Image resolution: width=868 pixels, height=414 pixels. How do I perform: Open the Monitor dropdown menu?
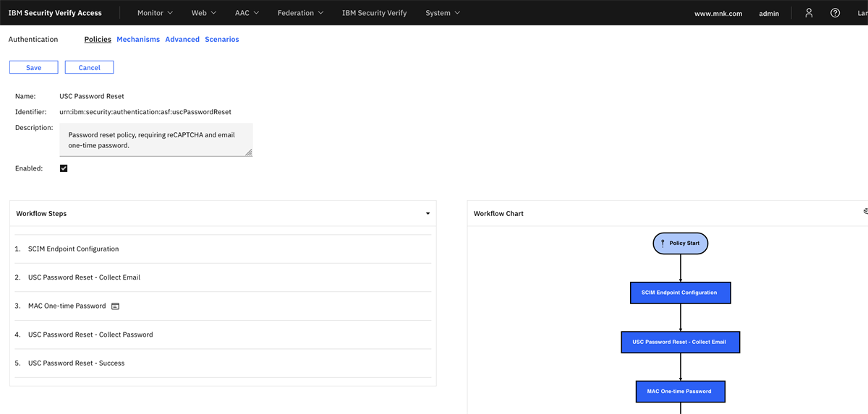pos(155,13)
